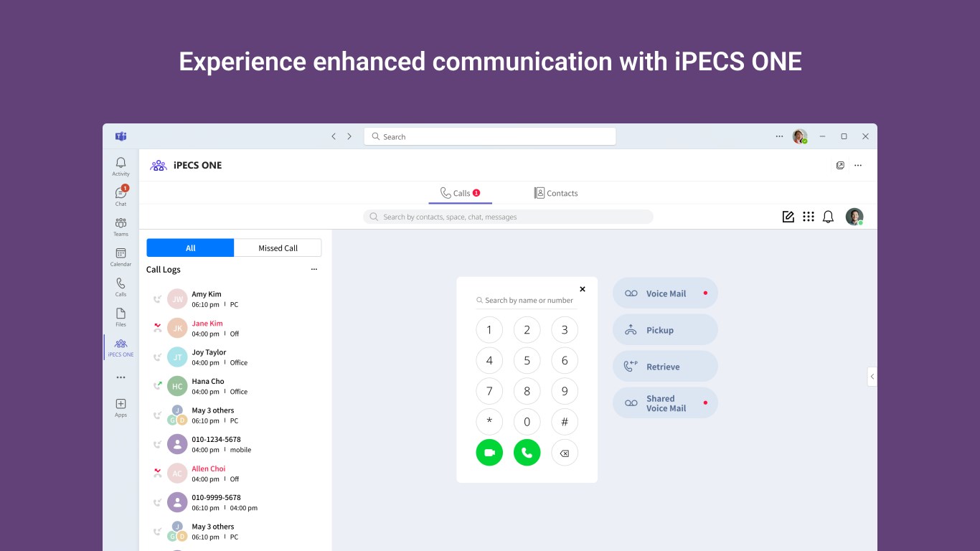Image resolution: width=980 pixels, height=551 pixels.
Task: Open Voice Mail
Action: pos(665,293)
